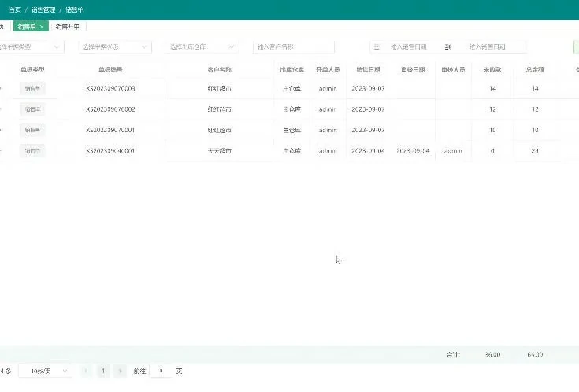Click the go-to-page number input box
The height and width of the screenshot is (392, 579).
tap(161, 371)
